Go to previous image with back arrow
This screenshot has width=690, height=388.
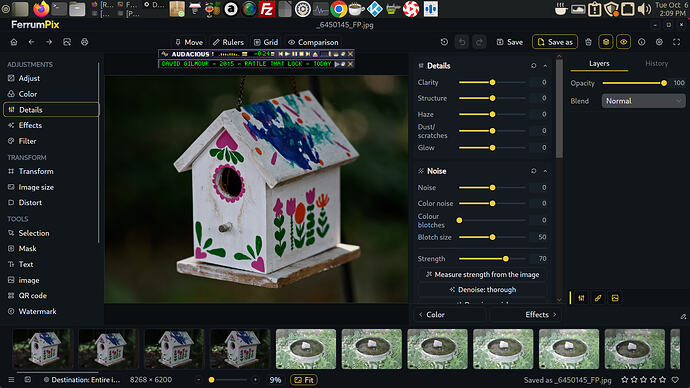[31, 42]
